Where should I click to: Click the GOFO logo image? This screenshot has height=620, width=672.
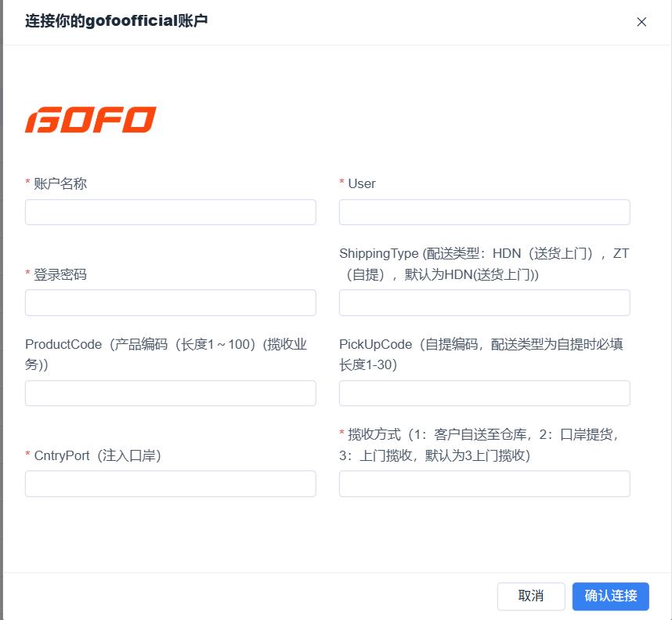coord(91,120)
